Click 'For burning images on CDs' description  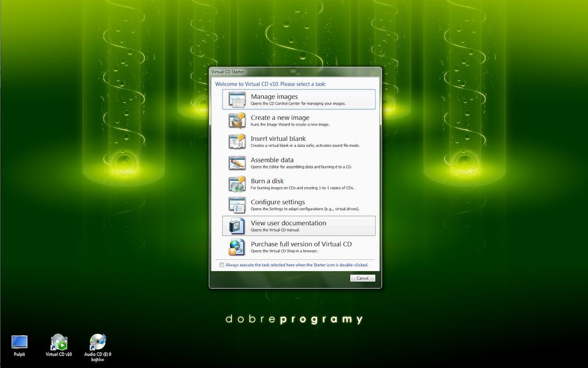click(302, 188)
